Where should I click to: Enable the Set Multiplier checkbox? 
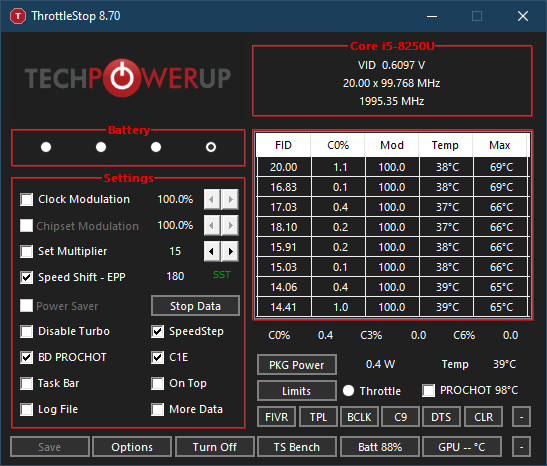point(27,251)
